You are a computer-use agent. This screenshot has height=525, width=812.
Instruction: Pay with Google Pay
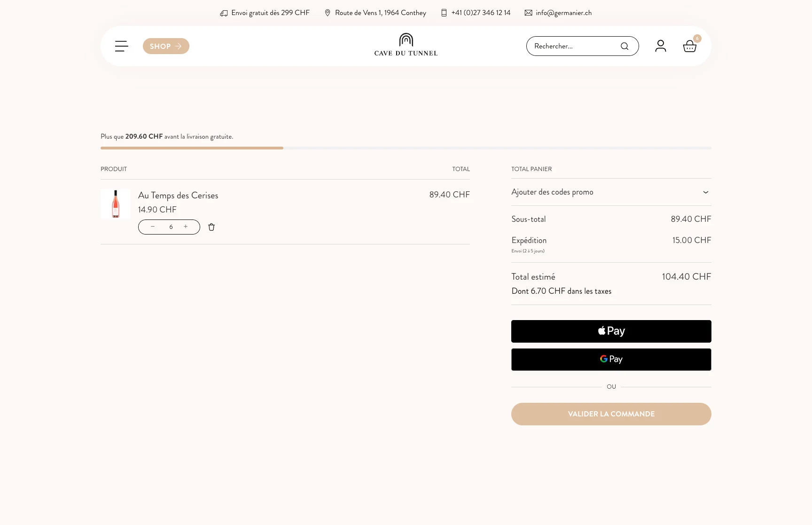(611, 360)
